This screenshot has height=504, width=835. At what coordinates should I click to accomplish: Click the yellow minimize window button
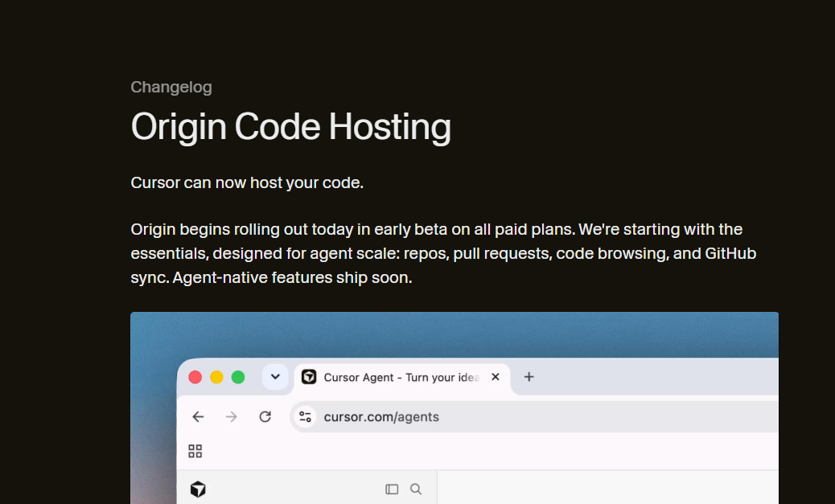(x=216, y=377)
